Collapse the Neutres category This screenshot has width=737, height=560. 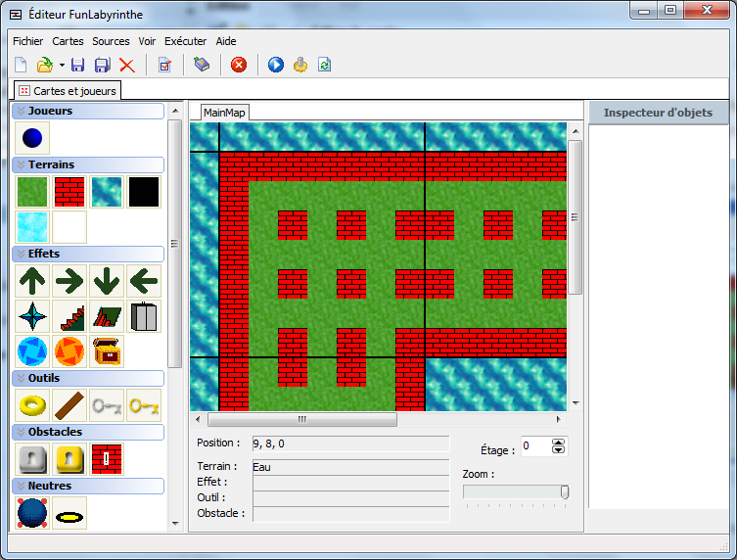coord(21,486)
